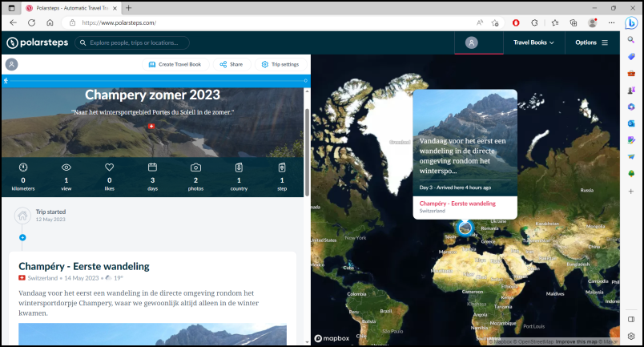
Task: Open Trip settings
Action: pyautogui.click(x=280, y=64)
